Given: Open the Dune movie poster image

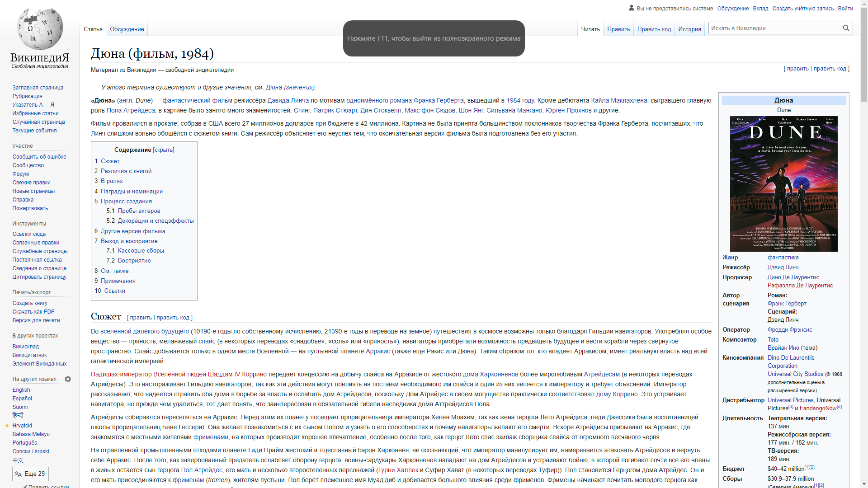Looking at the screenshot, I should click(783, 183).
